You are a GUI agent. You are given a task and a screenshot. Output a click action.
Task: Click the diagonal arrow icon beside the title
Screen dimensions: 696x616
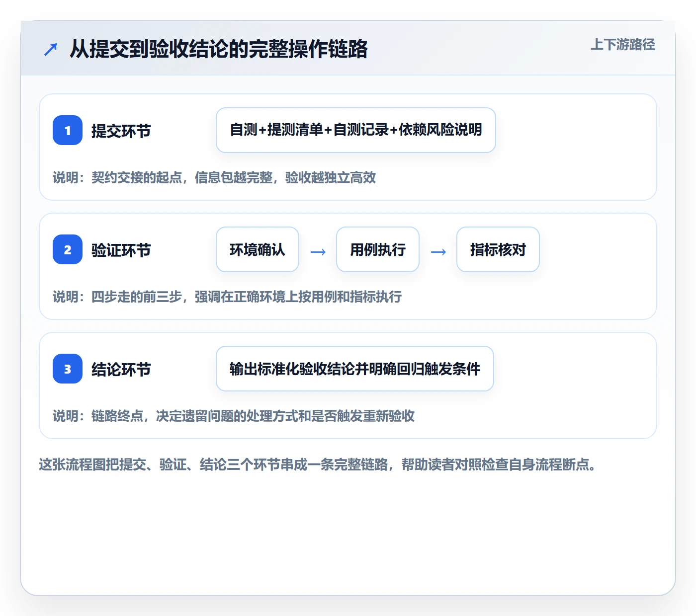[51, 49]
